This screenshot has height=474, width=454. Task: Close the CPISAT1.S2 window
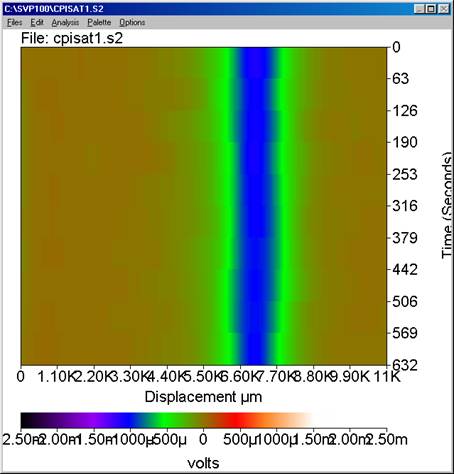(444, 9)
